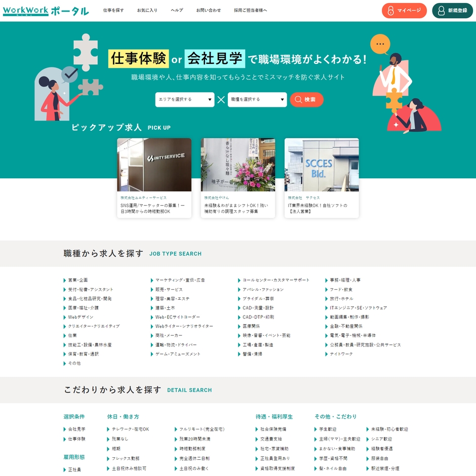Screen dimensions: 476x476
Task: Open マイページ with the lock icon
Action: (x=404, y=11)
